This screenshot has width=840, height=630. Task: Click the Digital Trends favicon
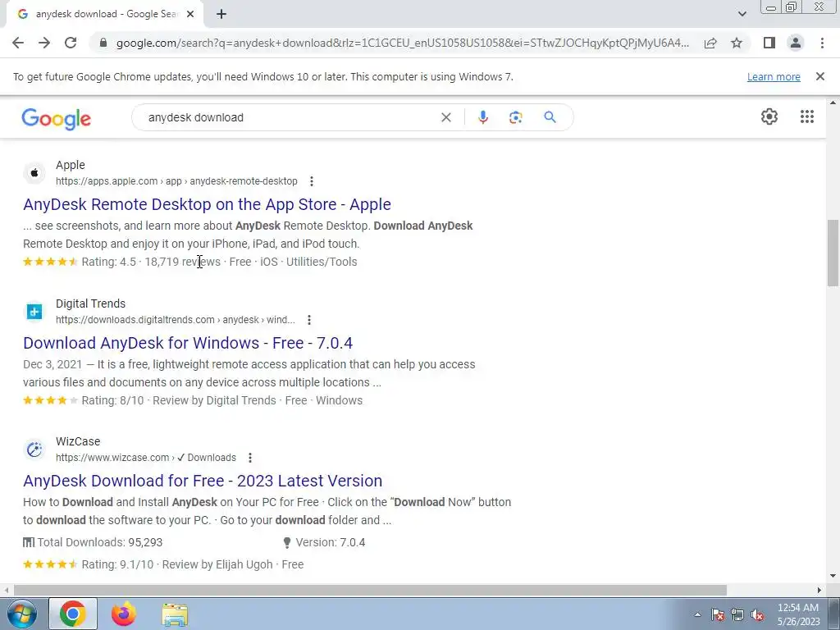click(x=34, y=311)
